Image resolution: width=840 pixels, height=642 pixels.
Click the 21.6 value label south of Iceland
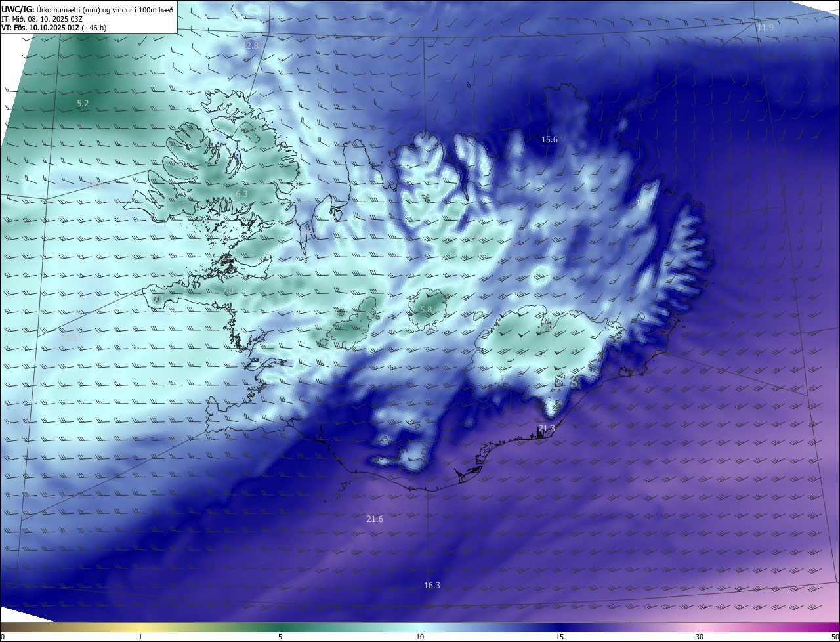click(x=375, y=519)
